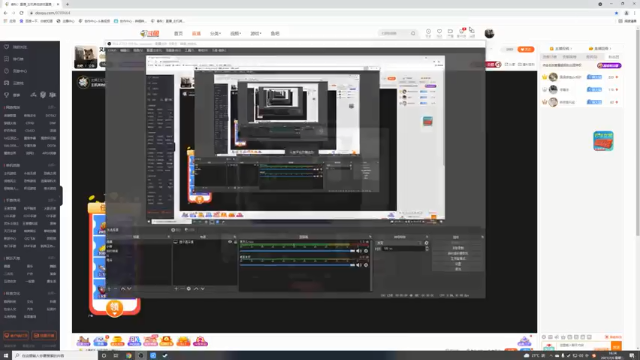Click the first ranked user avatar with crown

(x=553, y=77)
